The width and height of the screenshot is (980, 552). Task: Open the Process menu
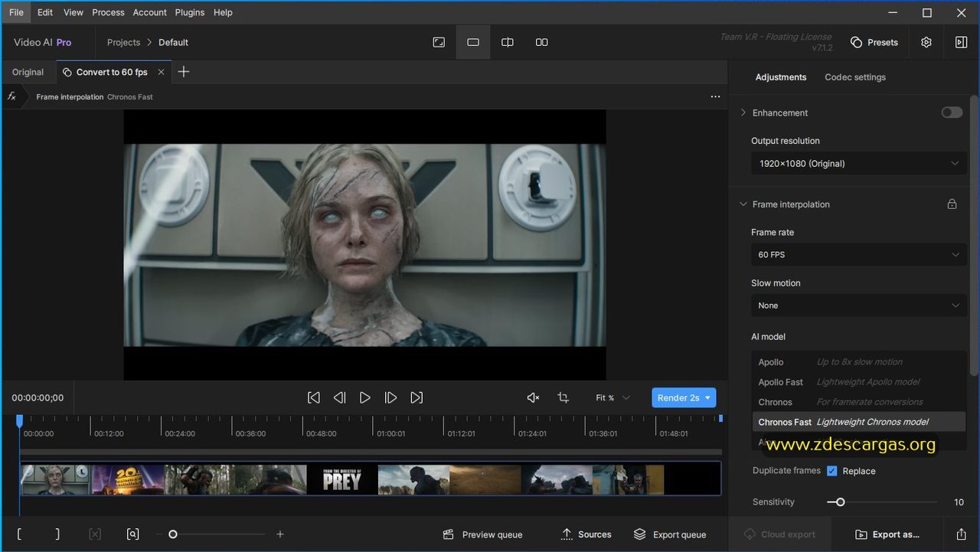click(108, 12)
